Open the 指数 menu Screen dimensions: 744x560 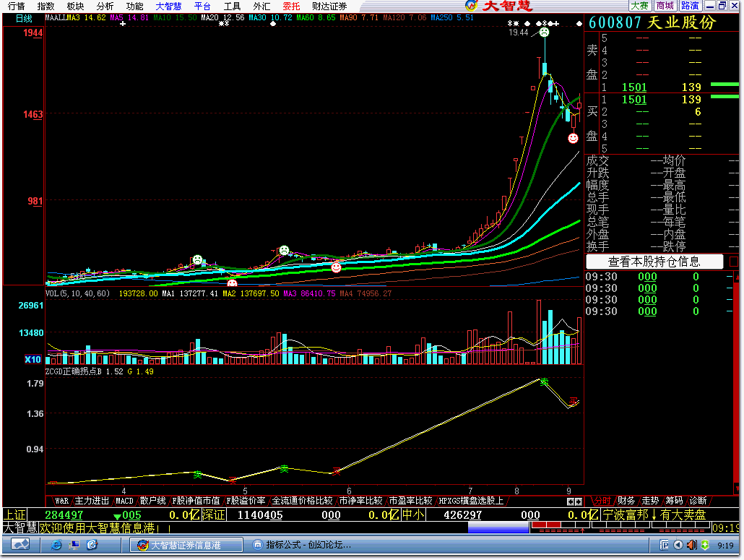point(46,7)
